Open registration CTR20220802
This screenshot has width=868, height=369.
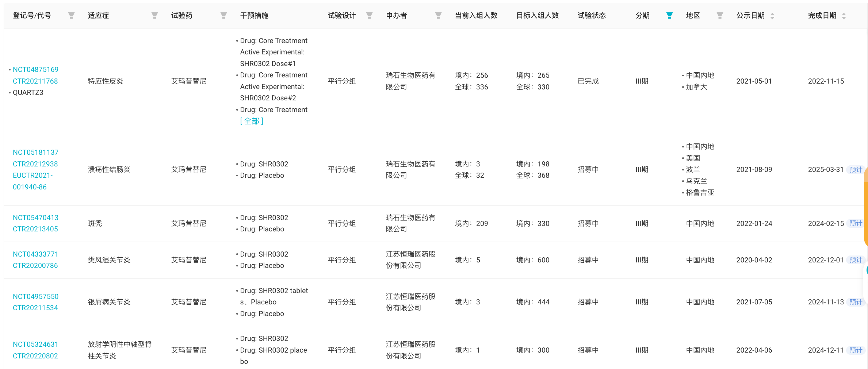pyautogui.click(x=35, y=356)
